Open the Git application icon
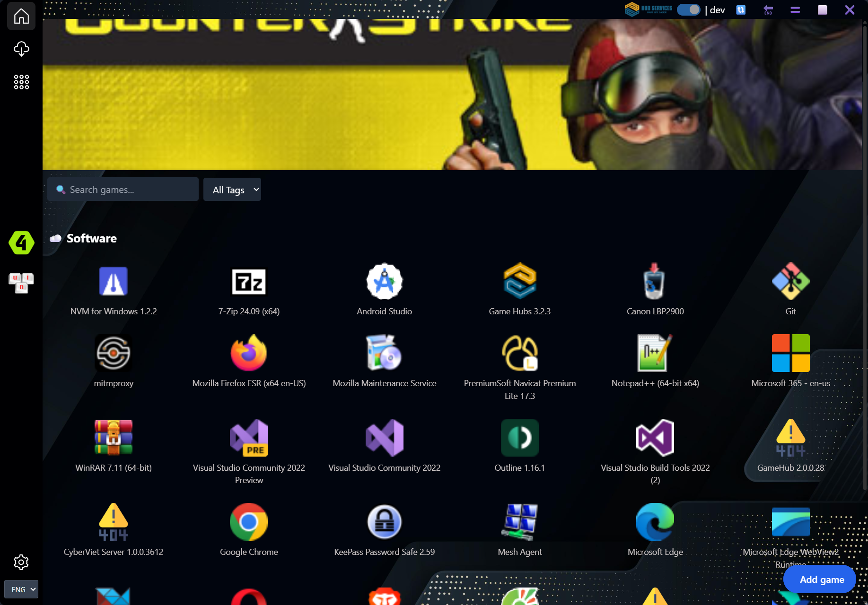 coord(790,282)
